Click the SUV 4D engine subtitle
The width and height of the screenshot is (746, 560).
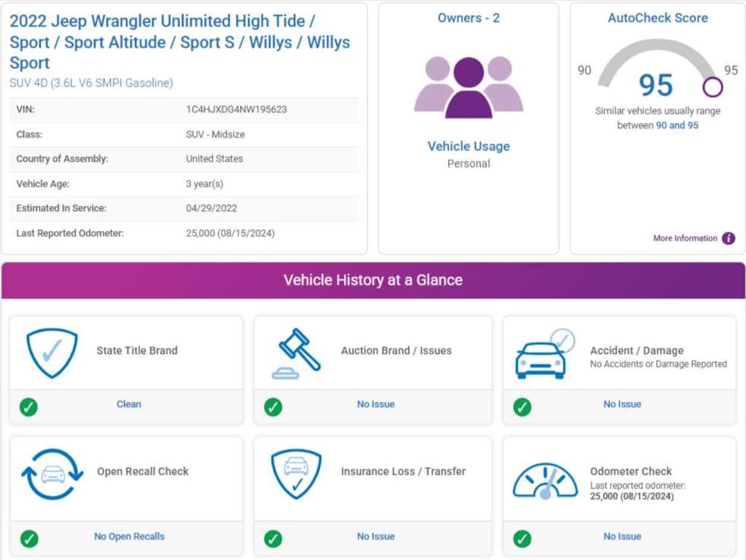coord(91,83)
